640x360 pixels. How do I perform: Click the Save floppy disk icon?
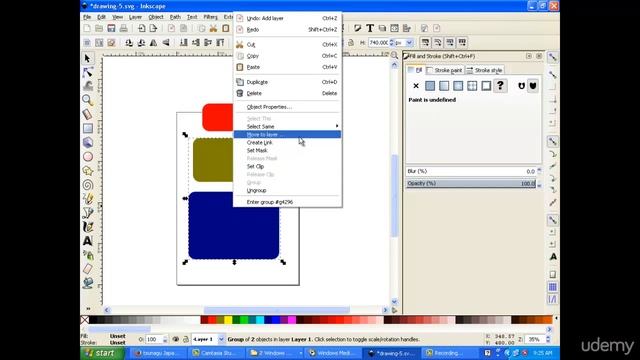click(x=111, y=28)
